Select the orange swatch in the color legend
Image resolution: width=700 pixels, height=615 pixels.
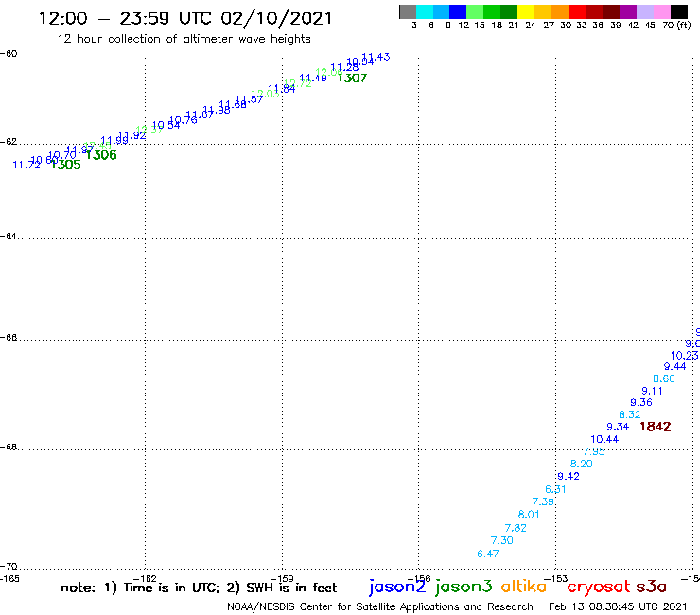click(560, 11)
